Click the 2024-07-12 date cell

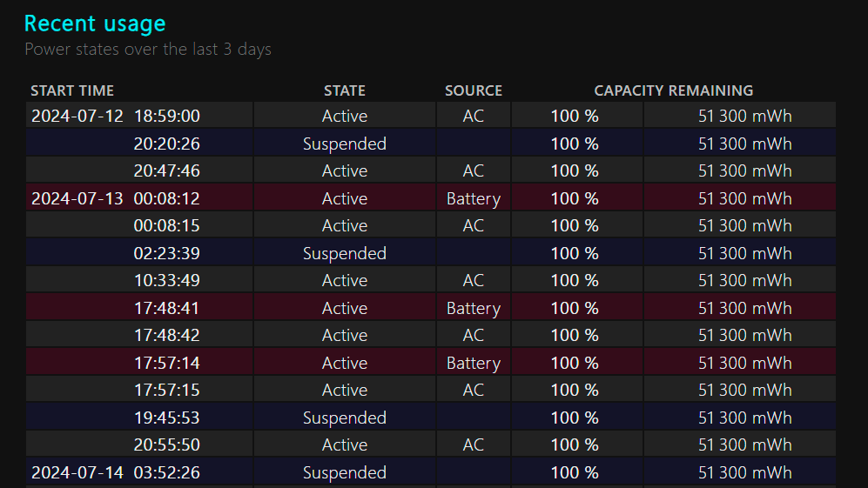(77, 116)
